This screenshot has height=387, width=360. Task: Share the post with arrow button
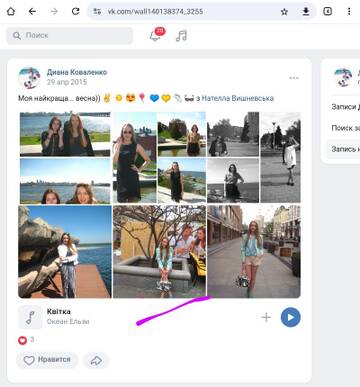(x=96, y=360)
